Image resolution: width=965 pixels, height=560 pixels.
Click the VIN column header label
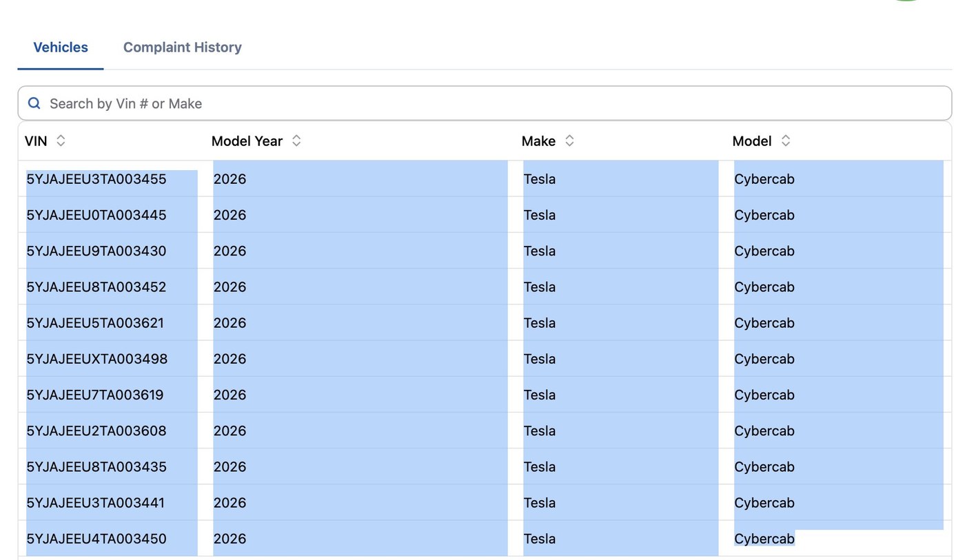36,141
